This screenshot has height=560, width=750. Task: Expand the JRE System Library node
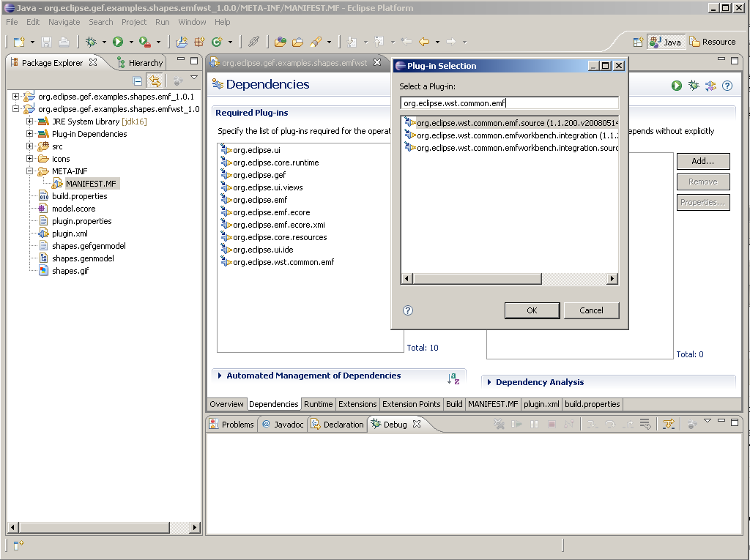pyautogui.click(x=30, y=122)
